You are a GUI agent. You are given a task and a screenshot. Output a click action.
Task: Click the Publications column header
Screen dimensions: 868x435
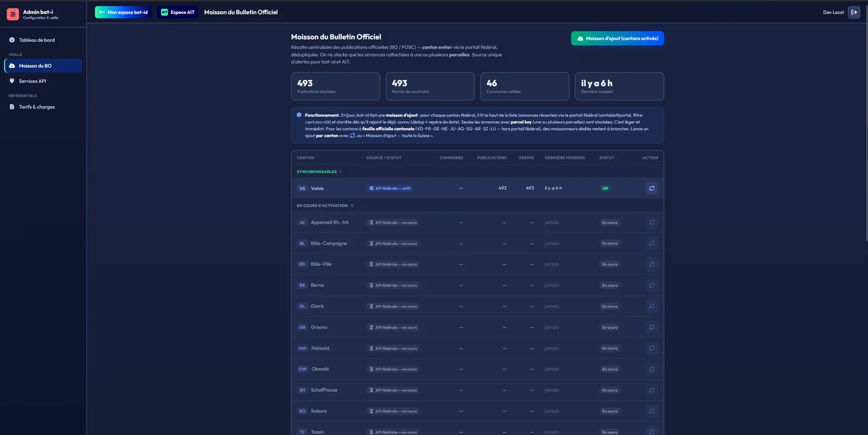point(492,157)
